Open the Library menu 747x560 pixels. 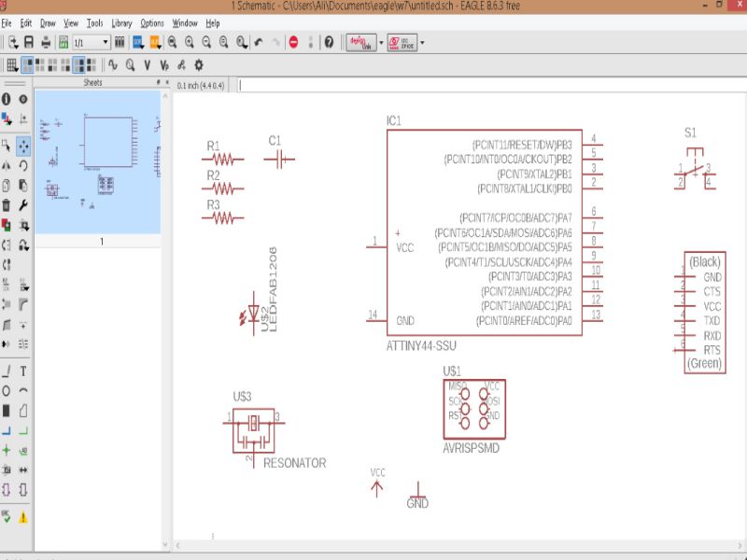pos(121,22)
